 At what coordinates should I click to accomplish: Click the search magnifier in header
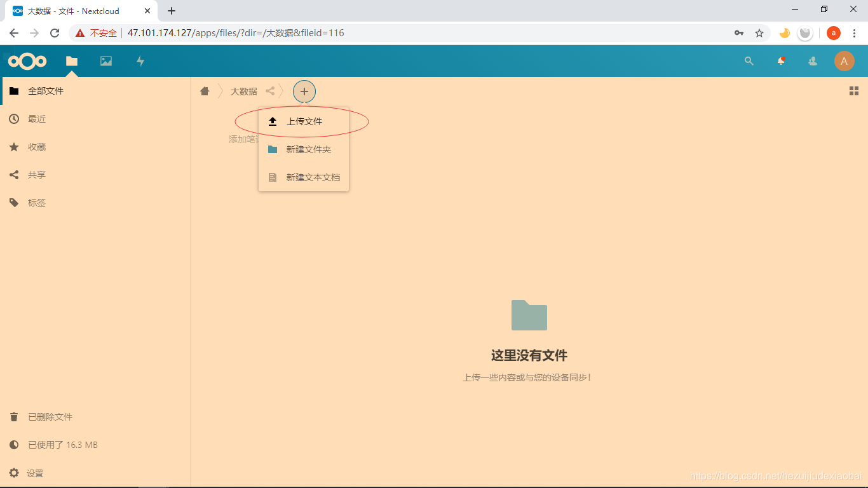pyautogui.click(x=749, y=61)
